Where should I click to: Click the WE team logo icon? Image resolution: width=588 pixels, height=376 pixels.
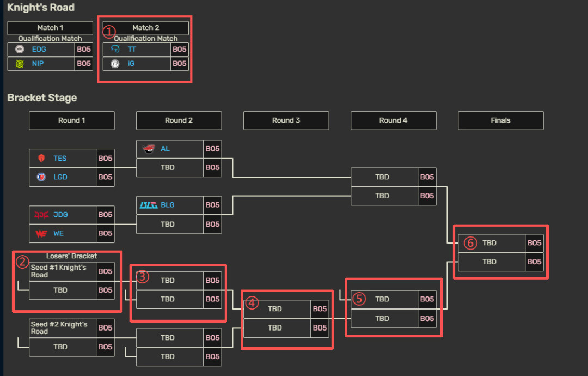click(x=41, y=233)
